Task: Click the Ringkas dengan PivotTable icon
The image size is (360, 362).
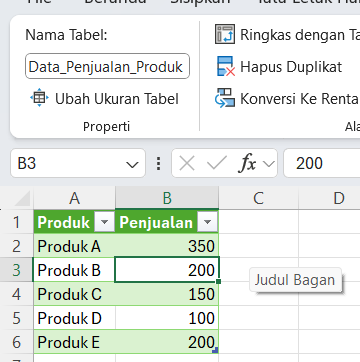Action: point(225,34)
